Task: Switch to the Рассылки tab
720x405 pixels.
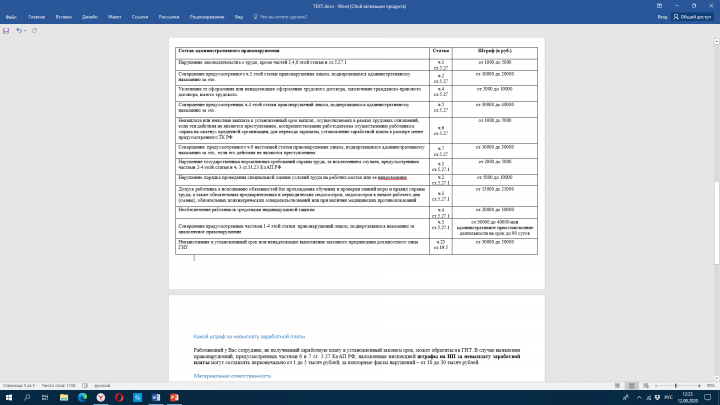Action: pyautogui.click(x=169, y=17)
